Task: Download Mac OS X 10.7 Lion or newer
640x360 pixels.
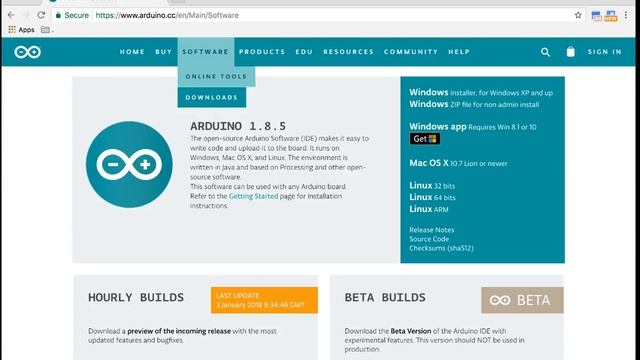Action: (458, 163)
